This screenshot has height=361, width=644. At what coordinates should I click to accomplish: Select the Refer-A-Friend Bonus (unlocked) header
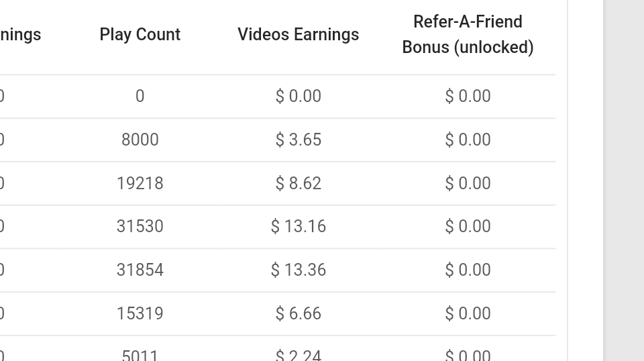click(468, 34)
